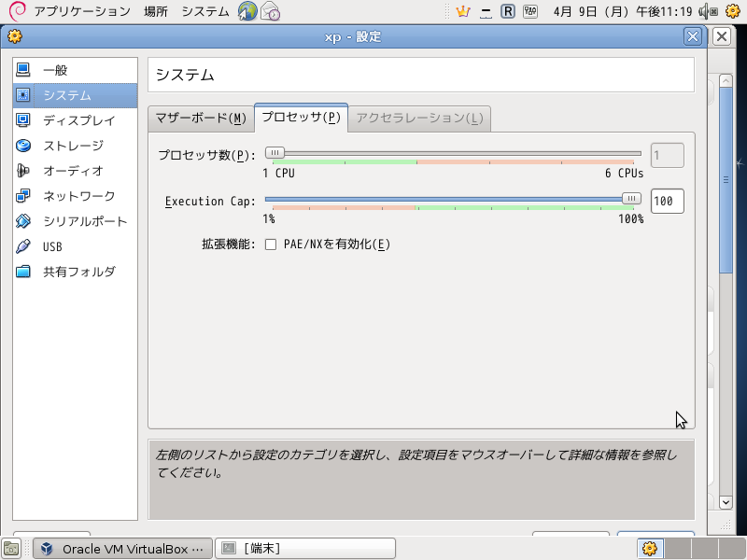Click the 6 CPUs label

[624, 174]
